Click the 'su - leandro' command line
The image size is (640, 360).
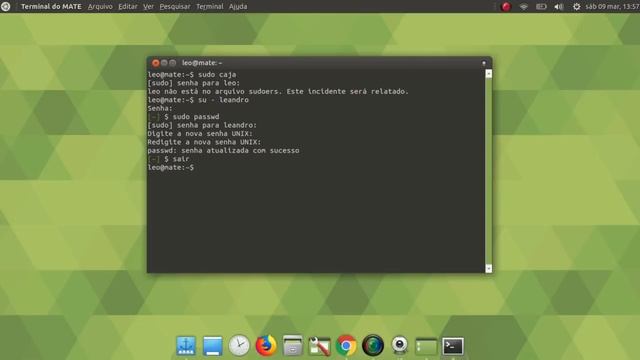198,100
